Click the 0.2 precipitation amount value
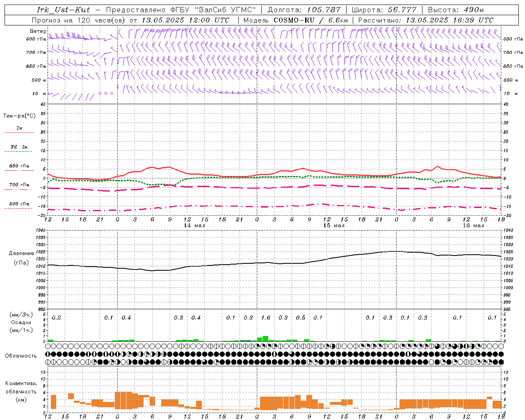 57,318
